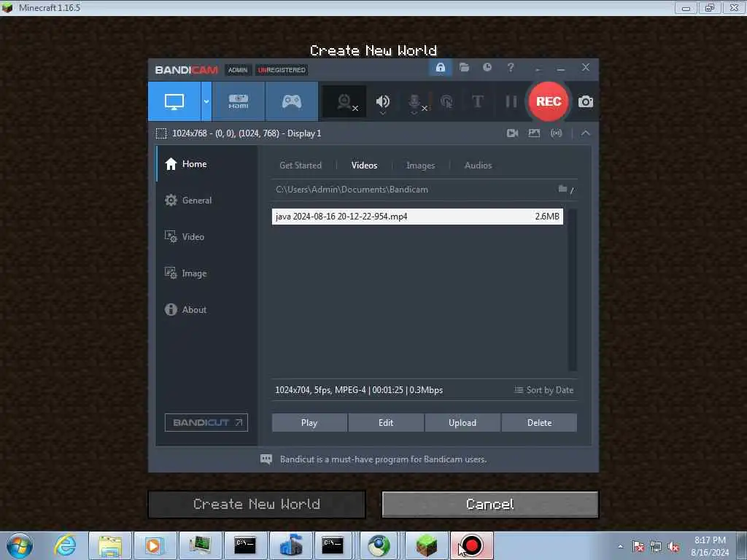Collapse Bandicam panel with chevron up
747x560 pixels.
[x=586, y=133]
